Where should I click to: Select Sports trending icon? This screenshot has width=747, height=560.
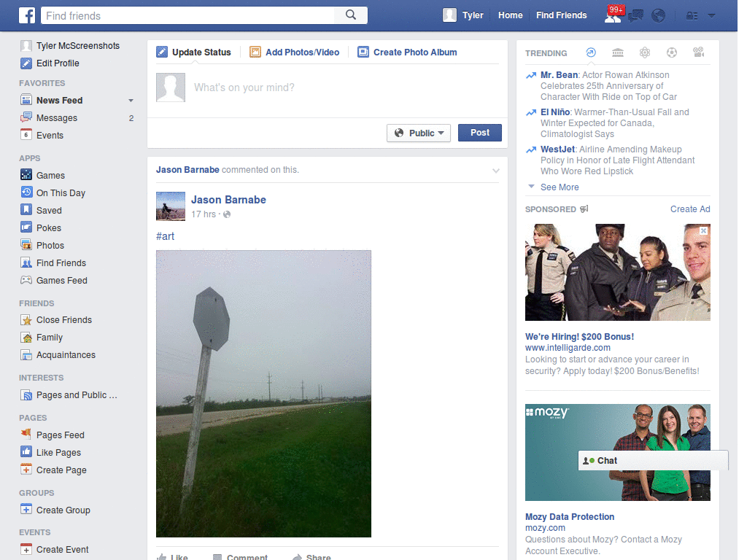pos(672,52)
